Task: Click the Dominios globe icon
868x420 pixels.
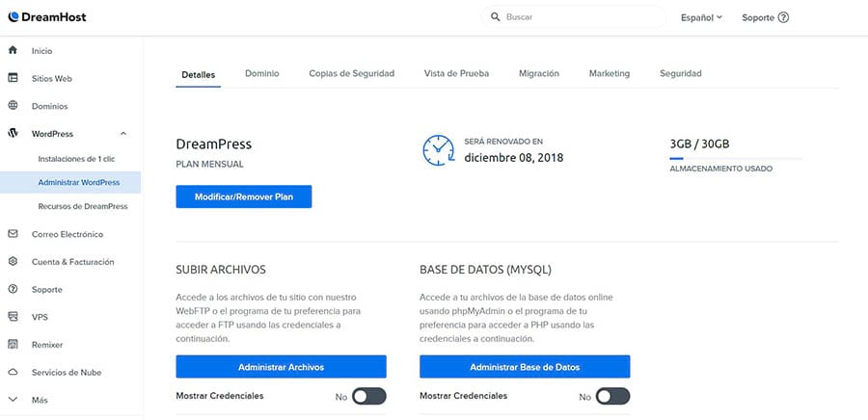Action: point(13,106)
